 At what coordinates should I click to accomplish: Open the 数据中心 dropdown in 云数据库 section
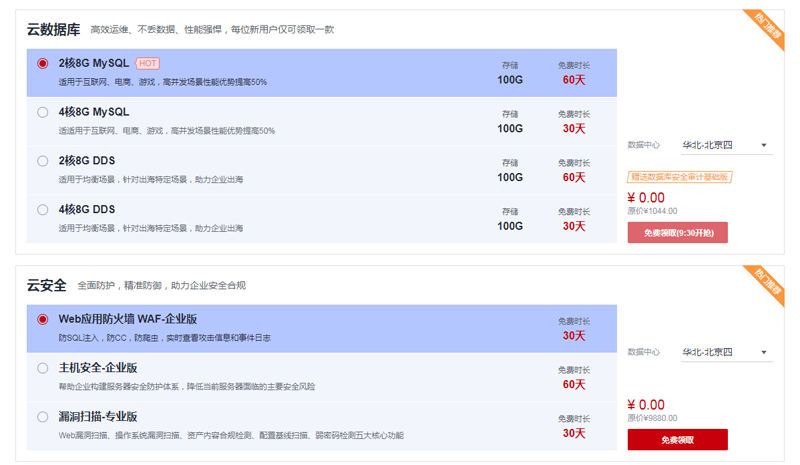725,145
